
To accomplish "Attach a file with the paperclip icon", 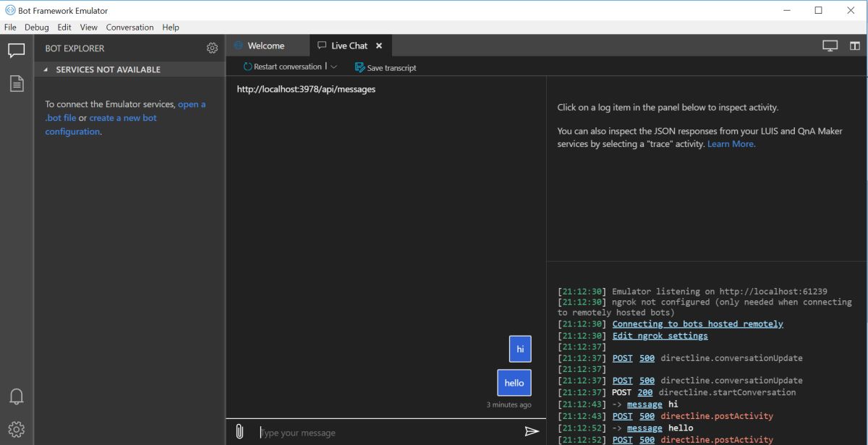I will [x=239, y=432].
